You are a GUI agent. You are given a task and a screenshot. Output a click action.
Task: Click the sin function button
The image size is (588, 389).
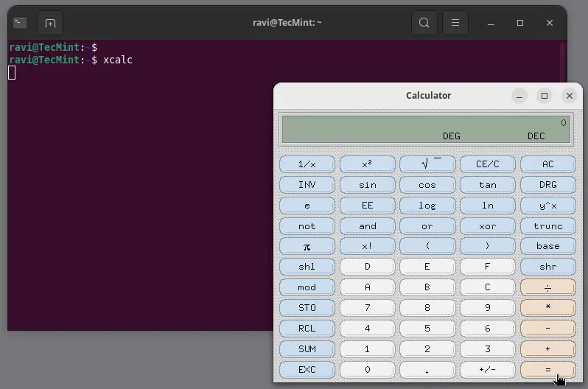(368, 185)
